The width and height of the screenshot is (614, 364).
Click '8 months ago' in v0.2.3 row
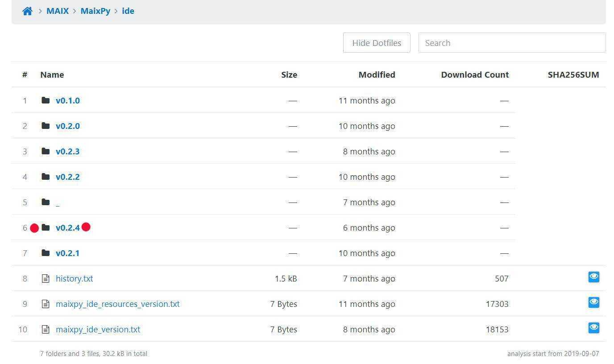(x=369, y=152)
